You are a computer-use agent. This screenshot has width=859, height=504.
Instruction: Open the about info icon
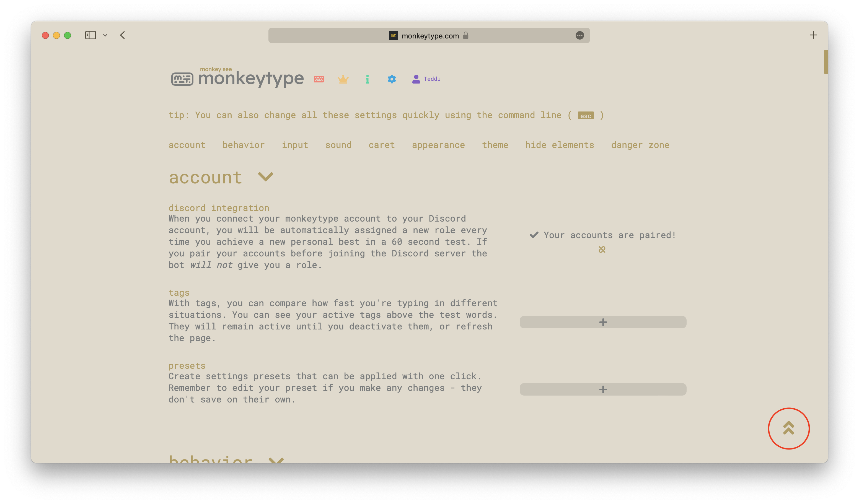pos(367,79)
